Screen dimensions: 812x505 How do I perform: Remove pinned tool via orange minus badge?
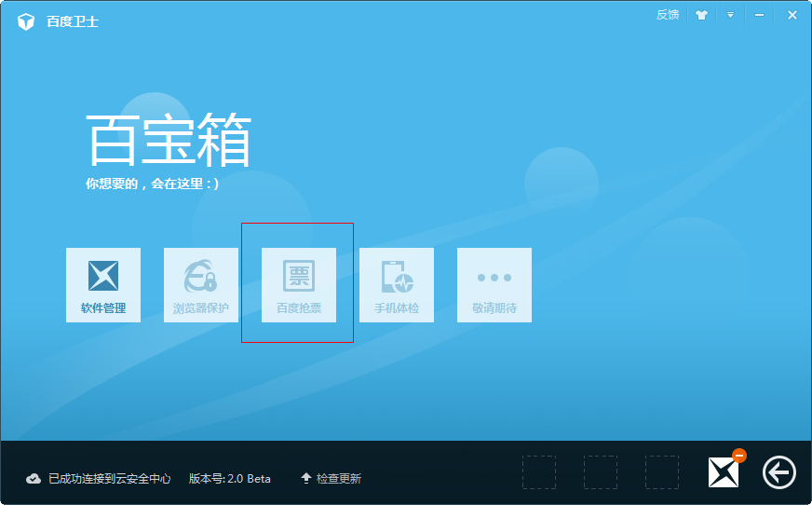[x=739, y=456]
